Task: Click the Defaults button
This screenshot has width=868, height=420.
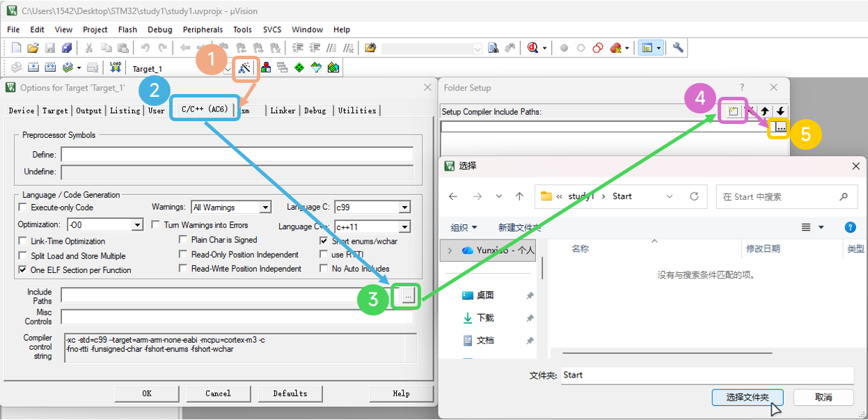Action: click(290, 394)
